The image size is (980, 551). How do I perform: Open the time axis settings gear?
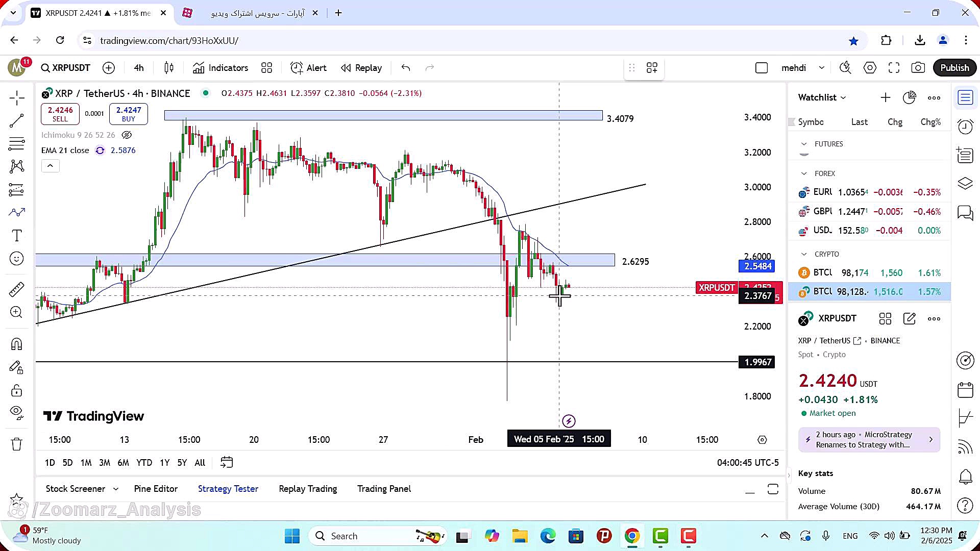[x=762, y=440]
